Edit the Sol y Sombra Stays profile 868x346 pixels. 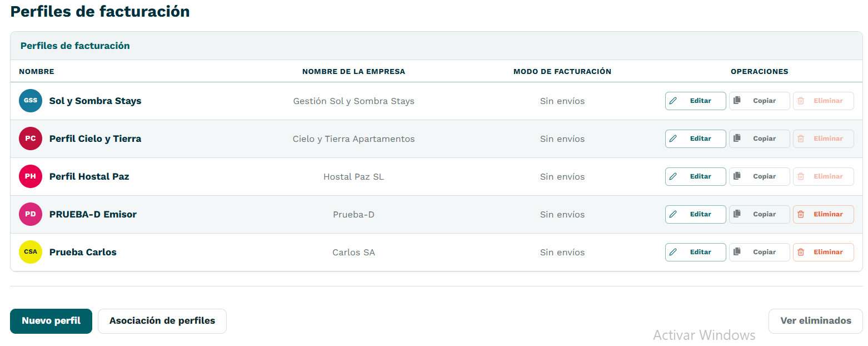click(695, 101)
